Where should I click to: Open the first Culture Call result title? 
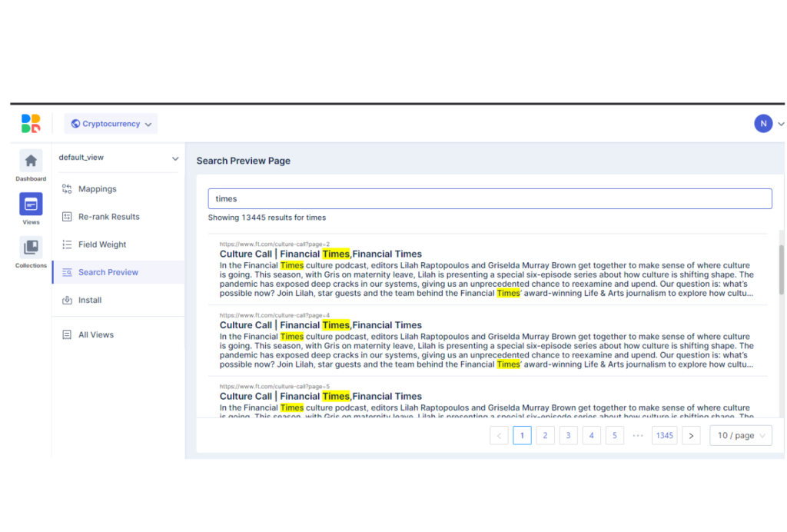320,254
